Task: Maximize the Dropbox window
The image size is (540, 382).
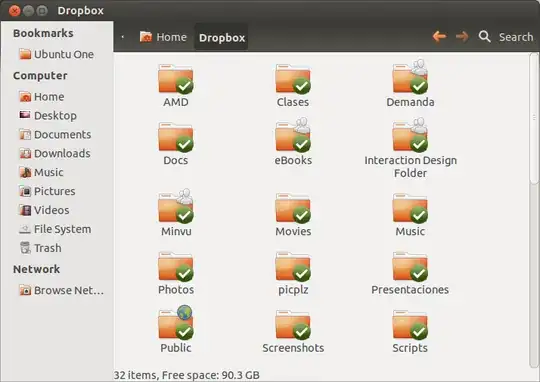Action: [x=42, y=11]
